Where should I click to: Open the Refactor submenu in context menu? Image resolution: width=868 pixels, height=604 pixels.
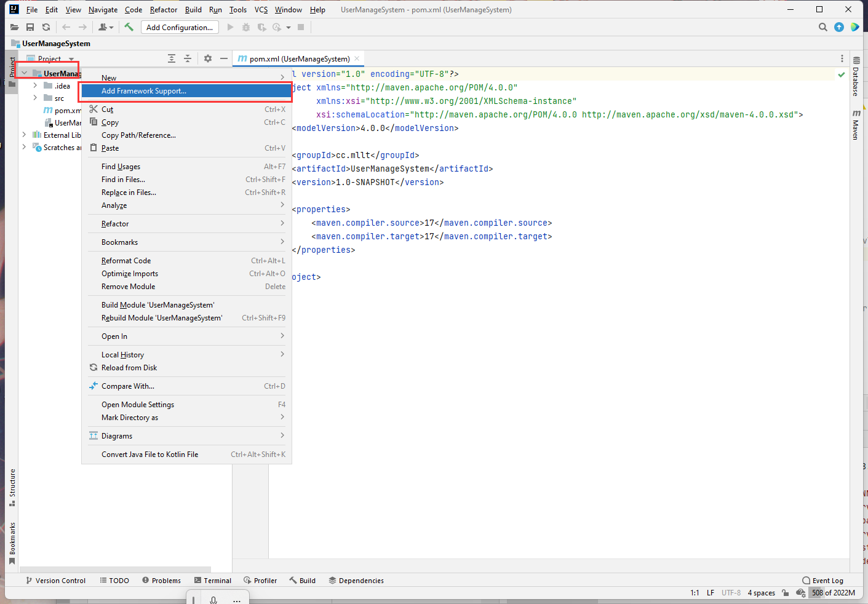pyautogui.click(x=186, y=224)
